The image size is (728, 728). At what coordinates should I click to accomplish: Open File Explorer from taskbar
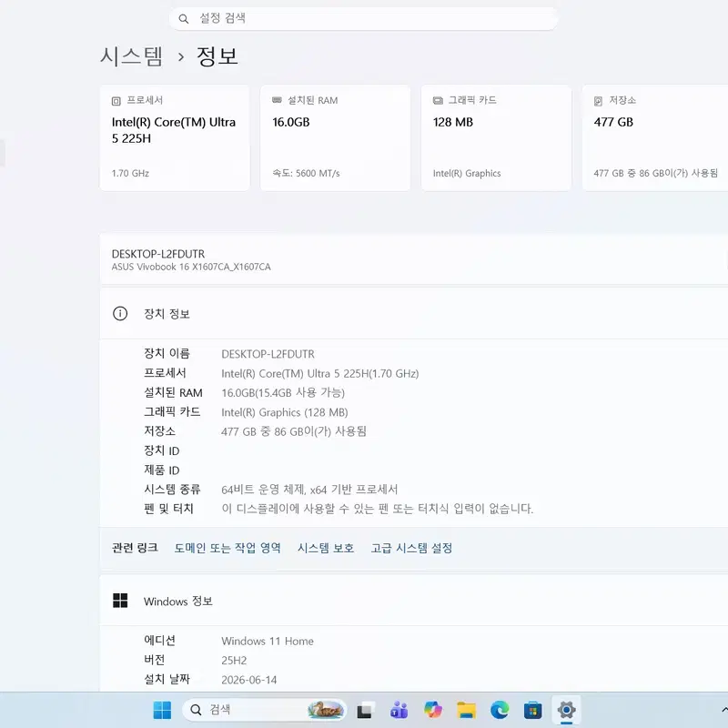[x=466, y=710]
